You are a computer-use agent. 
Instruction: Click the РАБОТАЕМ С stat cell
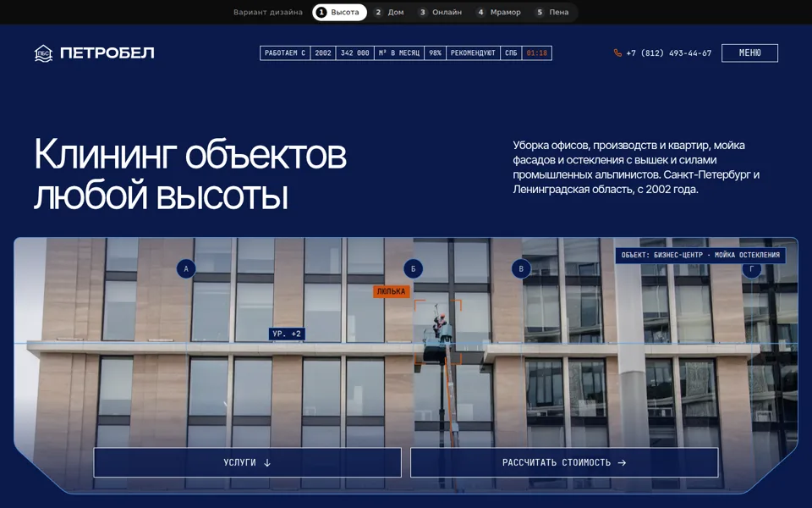pos(285,52)
